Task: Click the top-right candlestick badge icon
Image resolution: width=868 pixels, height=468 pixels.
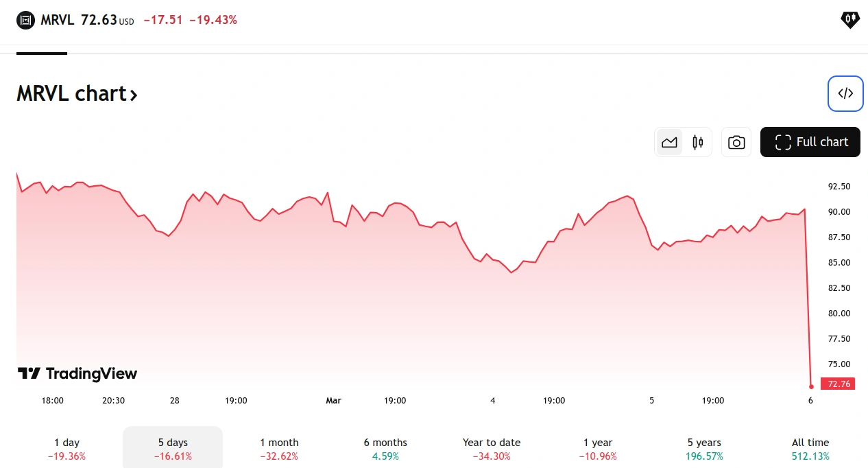Action: [849, 20]
